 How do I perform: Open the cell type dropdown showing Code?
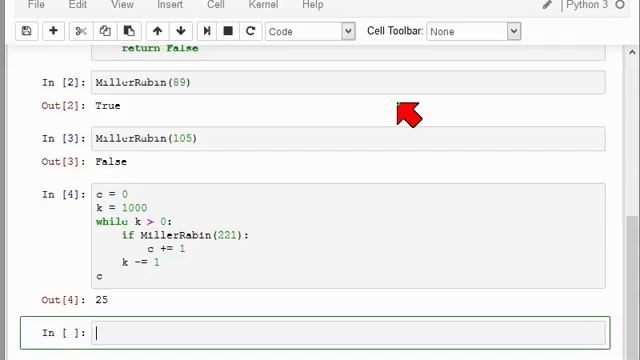pyautogui.click(x=310, y=31)
